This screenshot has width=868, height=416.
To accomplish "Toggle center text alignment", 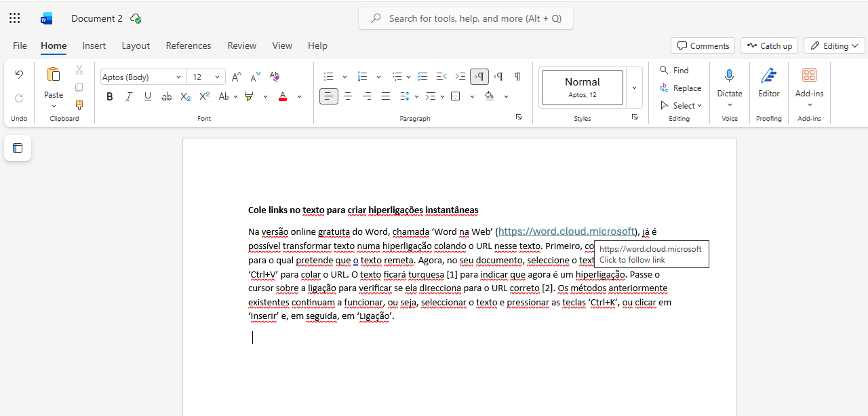I will pyautogui.click(x=348, y=96).
